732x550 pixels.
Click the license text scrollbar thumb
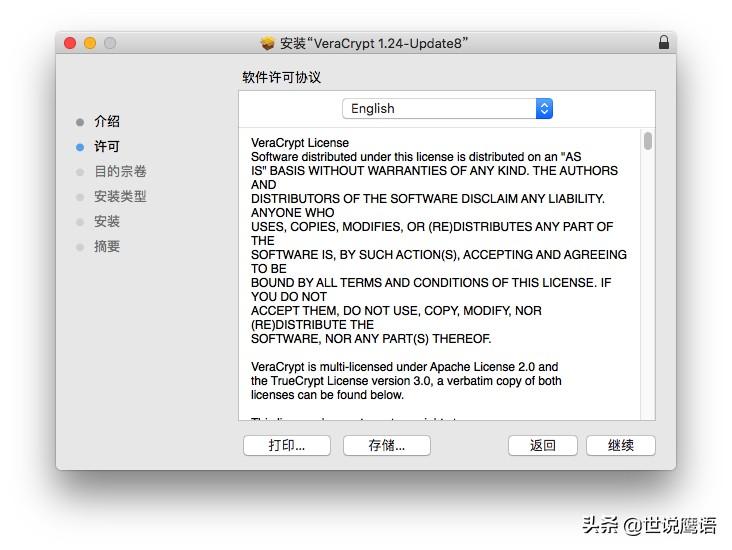click(x=648, y=141)
